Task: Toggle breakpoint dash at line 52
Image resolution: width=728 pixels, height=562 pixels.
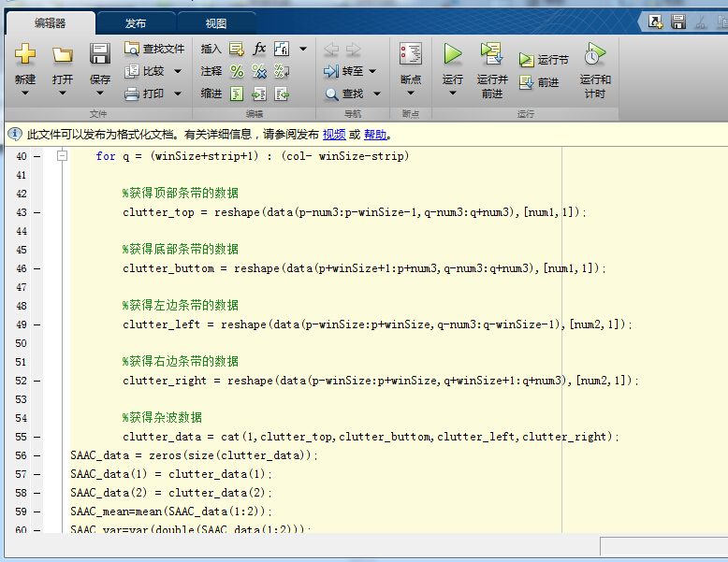Action: pos(37,381)
